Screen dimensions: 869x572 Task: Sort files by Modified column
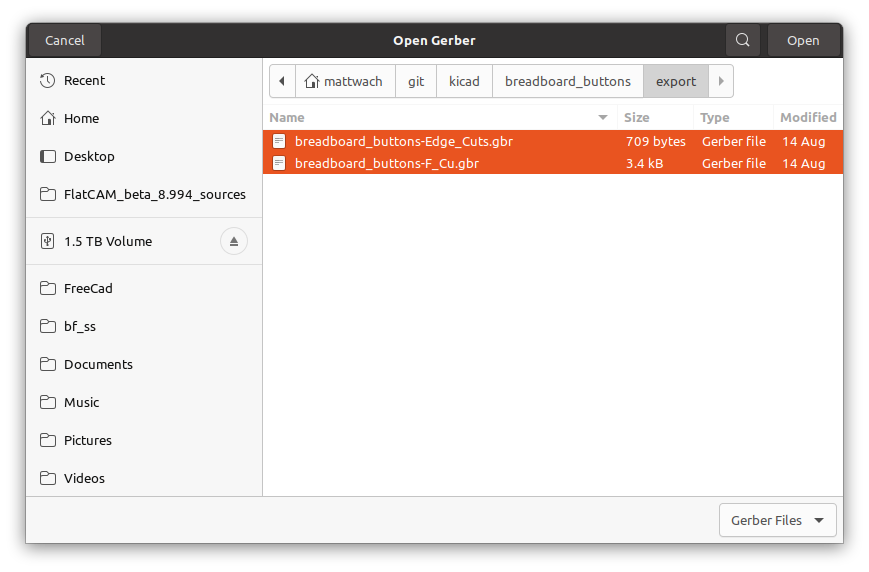[x=808, y=118]
